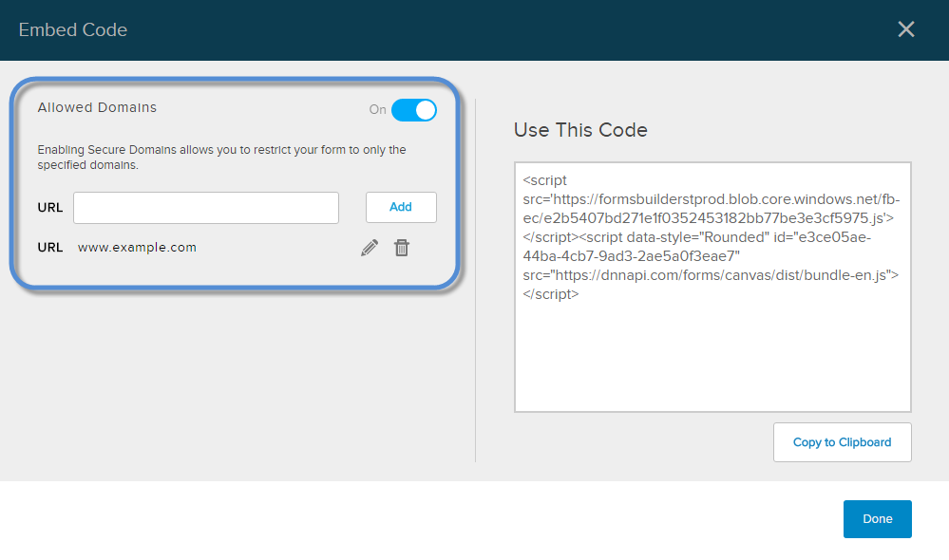Image resolution: width=949 pixels, height=560 pixels.
Task: Click the Done button
Action: click(x=877, y=519)
